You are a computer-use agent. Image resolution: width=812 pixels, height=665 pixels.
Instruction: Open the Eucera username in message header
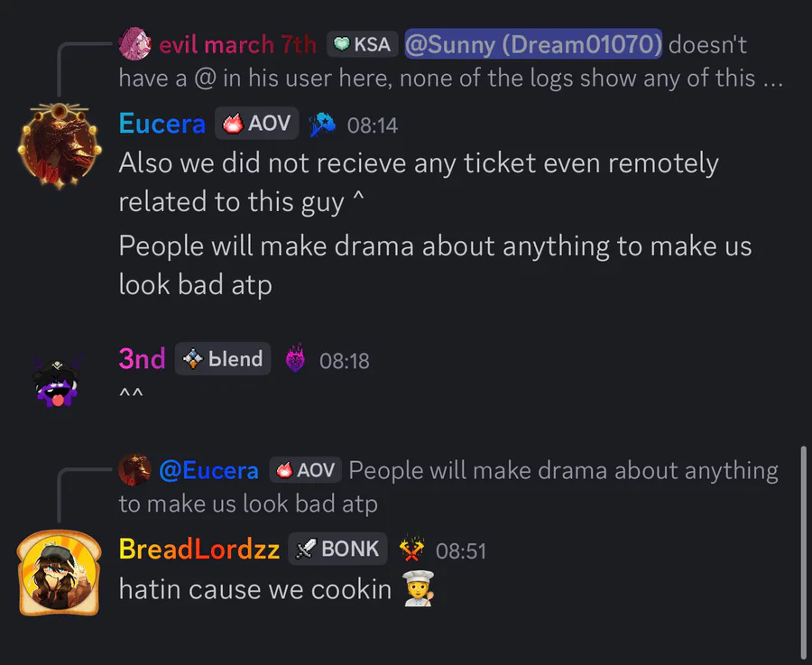point(162,124)
